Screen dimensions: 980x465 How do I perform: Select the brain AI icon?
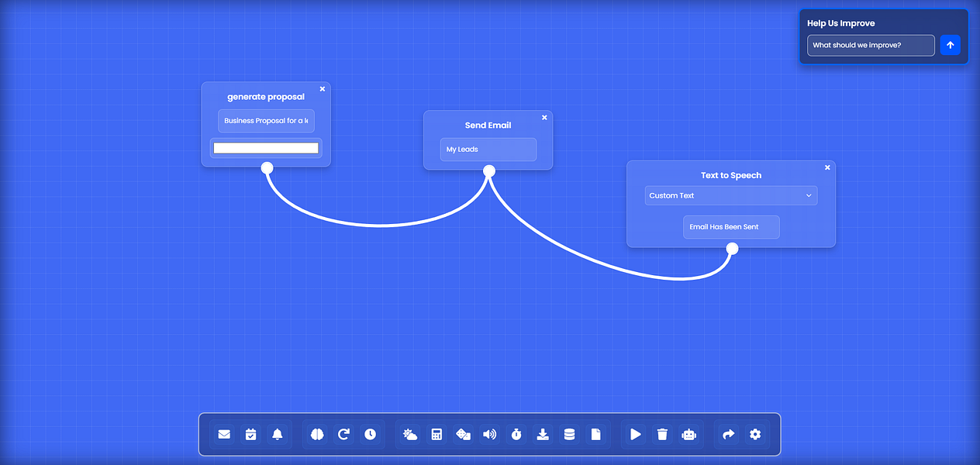[317, 434]
